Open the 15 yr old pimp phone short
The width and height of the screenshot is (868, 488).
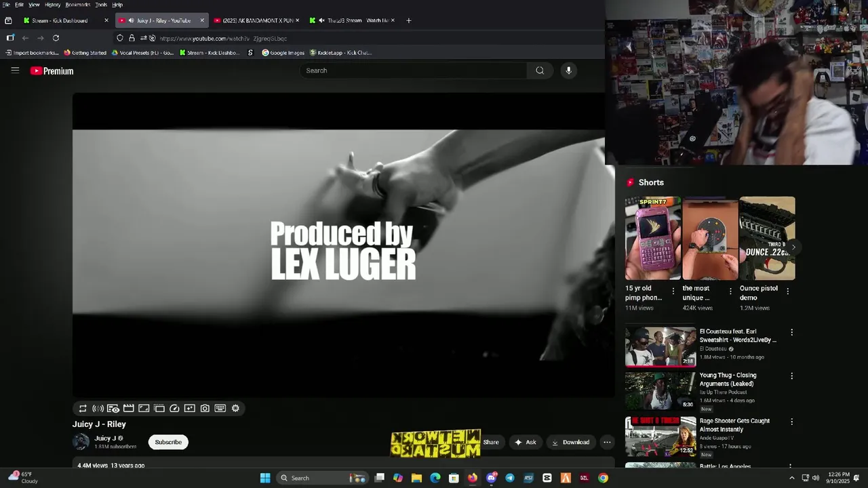(652, 238)
